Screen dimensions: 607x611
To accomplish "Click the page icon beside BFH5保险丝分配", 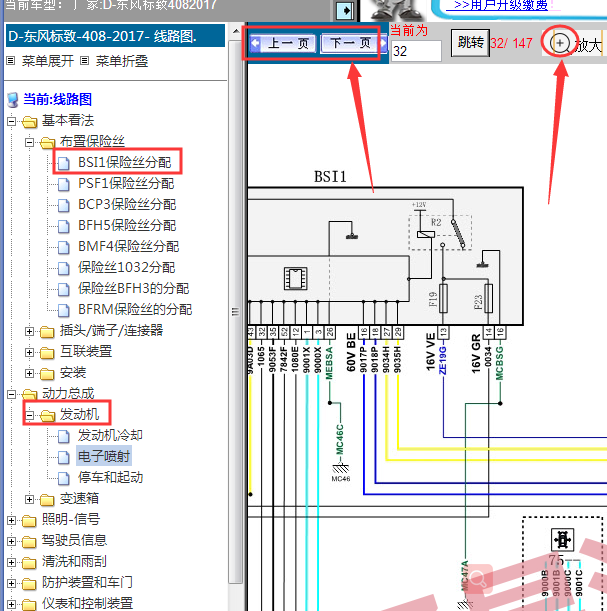I will click(x=64, y=226).
